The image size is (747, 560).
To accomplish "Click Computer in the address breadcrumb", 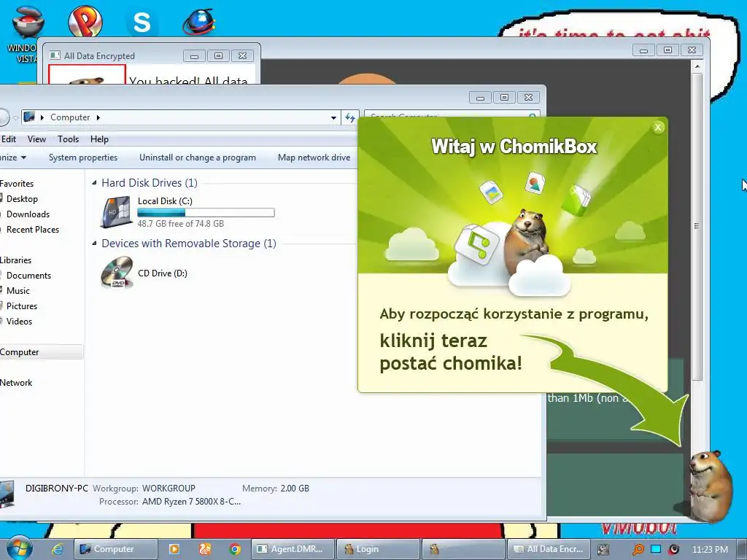I will tap(70, 117).
